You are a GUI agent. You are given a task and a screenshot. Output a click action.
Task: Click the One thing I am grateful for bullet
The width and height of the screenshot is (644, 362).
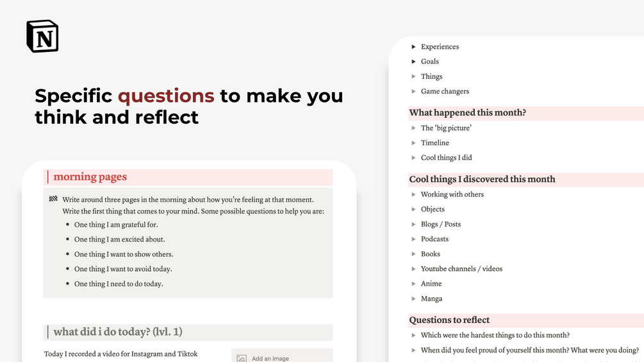(116, 224)
